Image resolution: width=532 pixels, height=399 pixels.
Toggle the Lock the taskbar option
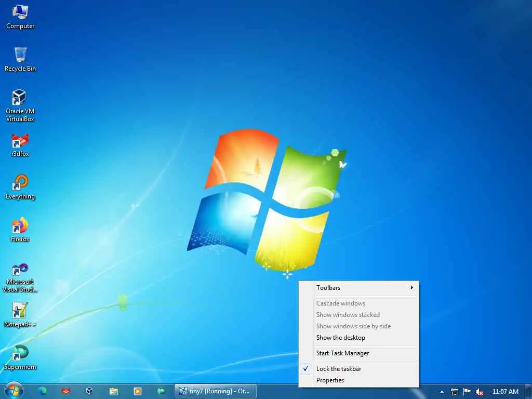pos(358,369)
